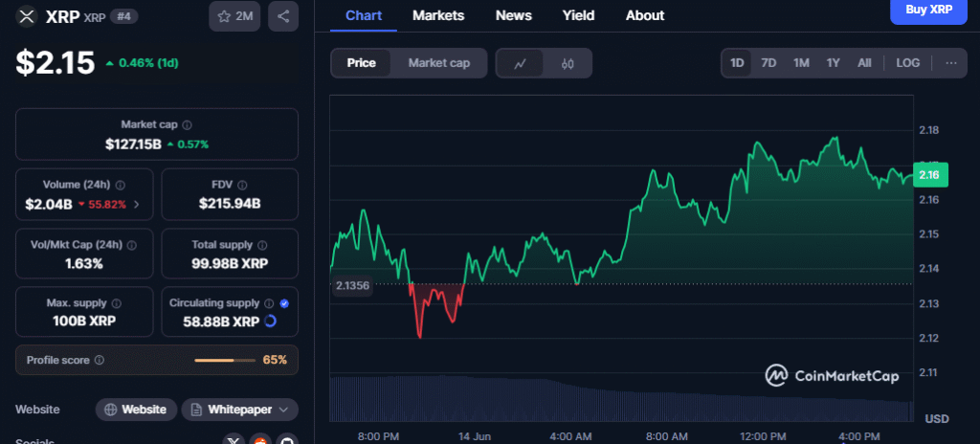The height and width of the screenshot is (444, 980).
Task: Expand the Whitepaper dropdown
Action: coord(240,410)
